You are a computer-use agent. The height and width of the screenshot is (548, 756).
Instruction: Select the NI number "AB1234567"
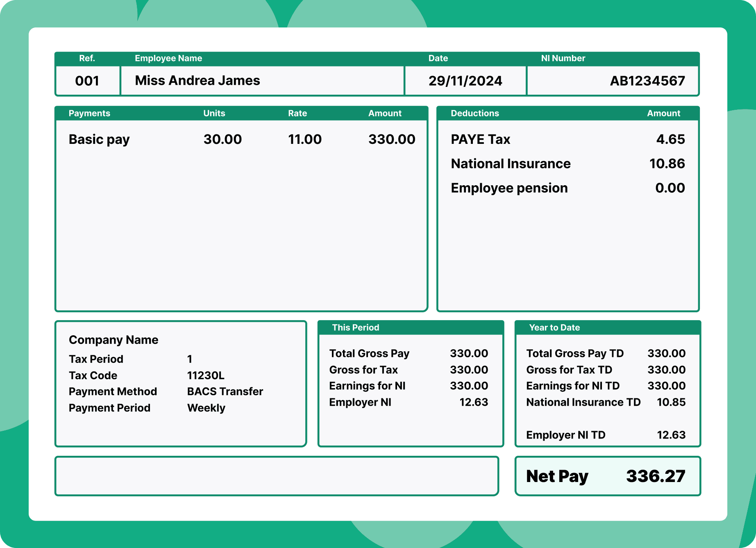coord(647,81)
